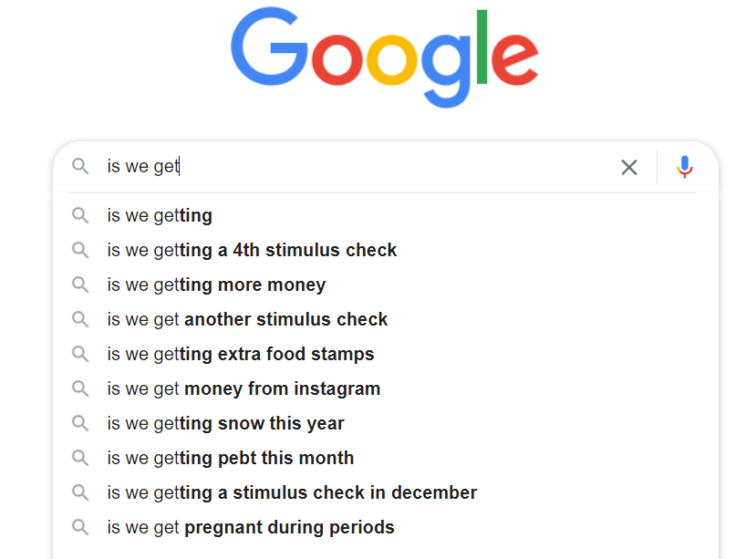Clear the search query with the X icon

pos(628,167)
